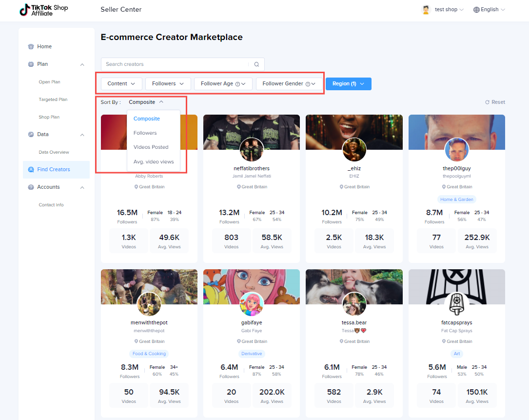Go to Shop Plan page
529x420 pixels.
49,117
